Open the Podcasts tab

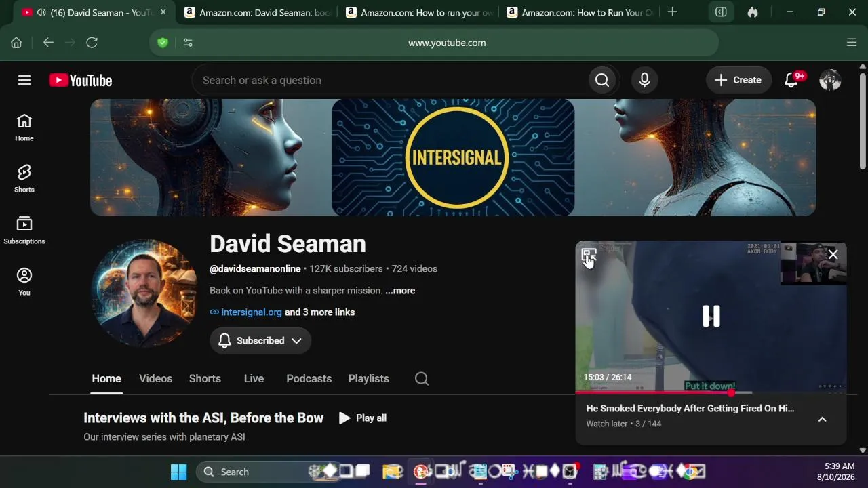coord(309,378)
